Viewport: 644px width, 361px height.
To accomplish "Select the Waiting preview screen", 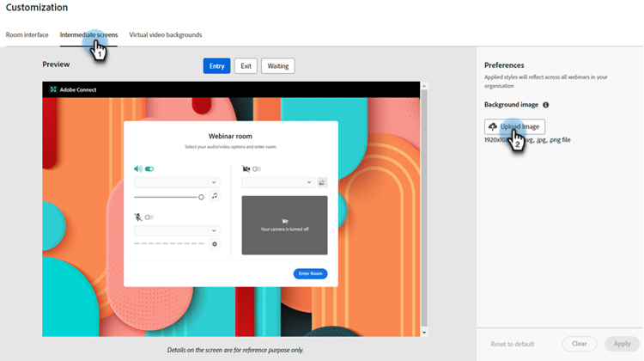I will coord(278,66).
